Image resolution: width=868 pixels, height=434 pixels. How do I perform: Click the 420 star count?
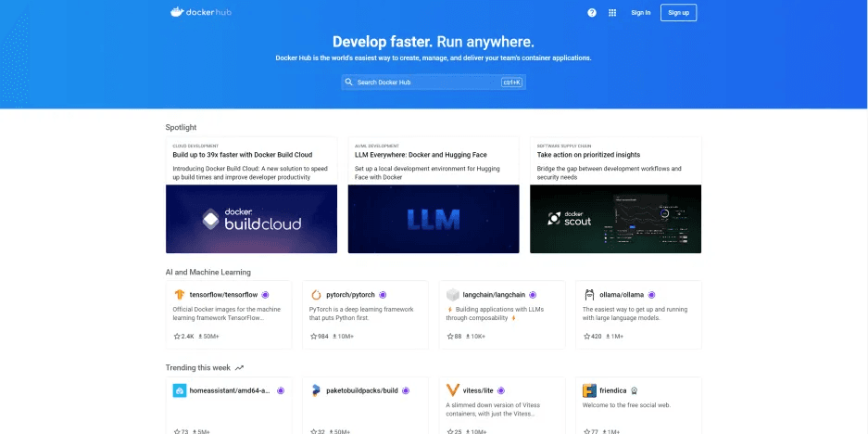point(597,337)
